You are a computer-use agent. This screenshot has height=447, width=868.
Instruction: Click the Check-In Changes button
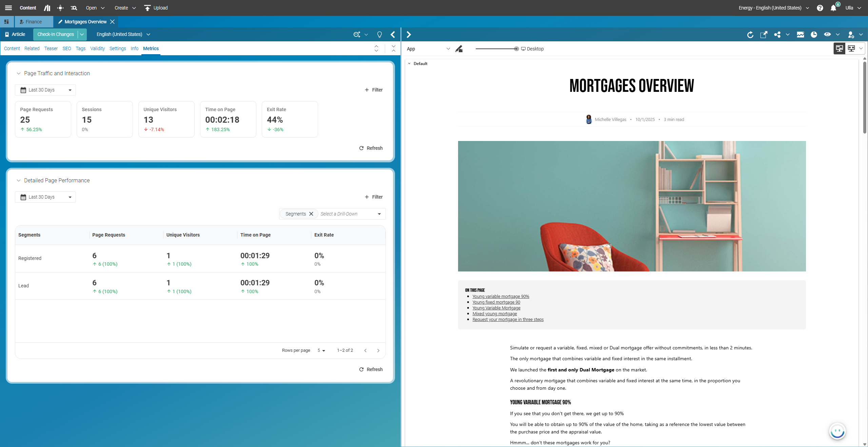[x=56, y=34]
